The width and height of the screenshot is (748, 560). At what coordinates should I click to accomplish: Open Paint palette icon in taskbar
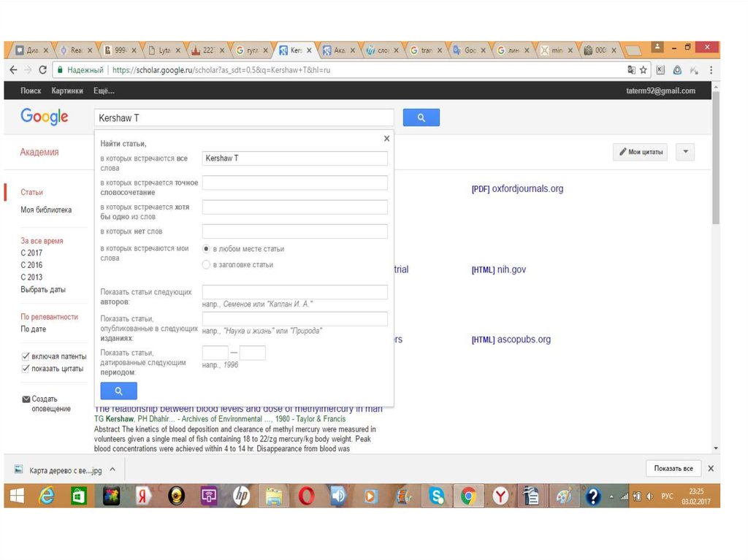[563, 496]
